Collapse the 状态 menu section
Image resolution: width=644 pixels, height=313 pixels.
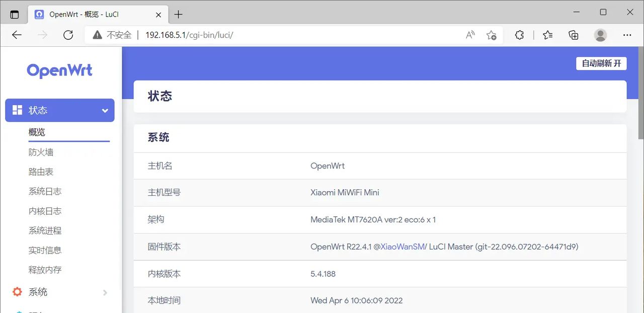[105, 110]
